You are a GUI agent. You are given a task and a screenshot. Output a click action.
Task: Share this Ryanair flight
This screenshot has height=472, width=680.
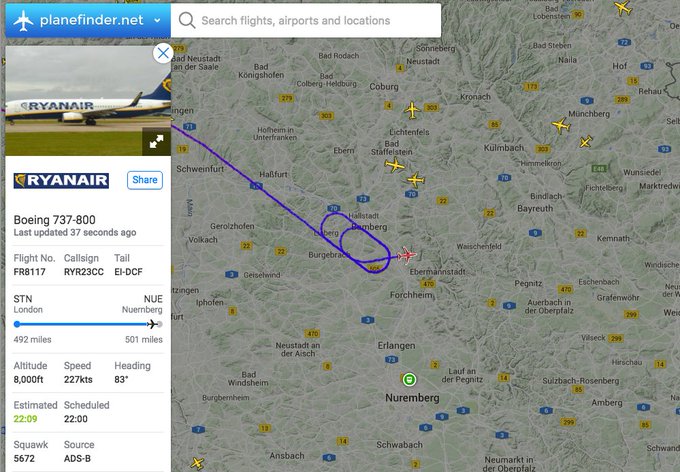145,180
